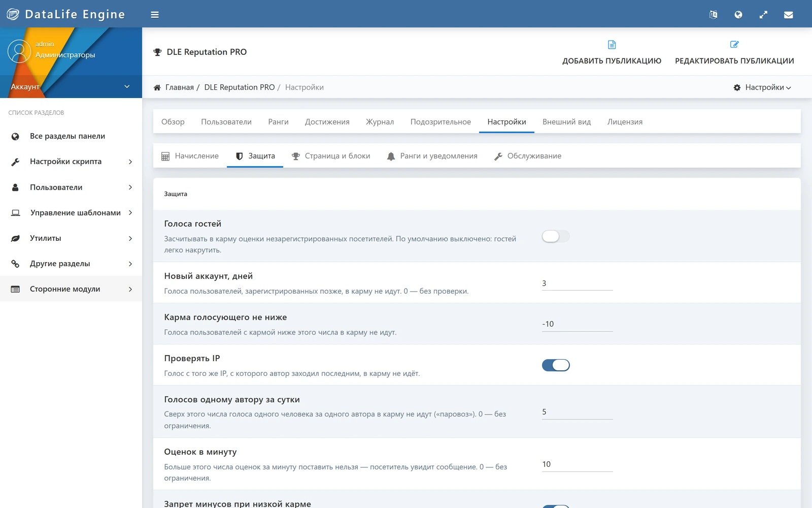The image size is (812, 508).
Task: Click РЕДАКТИРОВАТЬ ПУБЛИКАЦИИ link
Action: tap(734, 61)
